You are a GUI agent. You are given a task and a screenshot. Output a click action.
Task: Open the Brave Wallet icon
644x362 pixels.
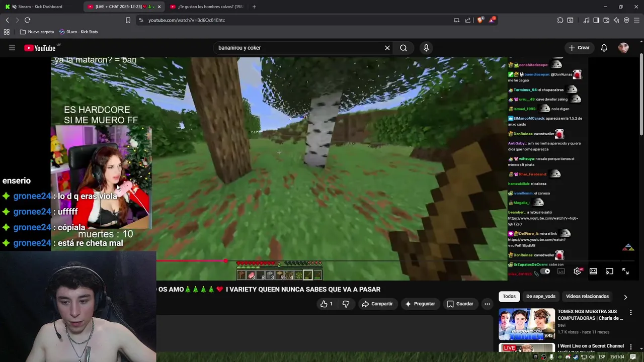tap(606, 20)
